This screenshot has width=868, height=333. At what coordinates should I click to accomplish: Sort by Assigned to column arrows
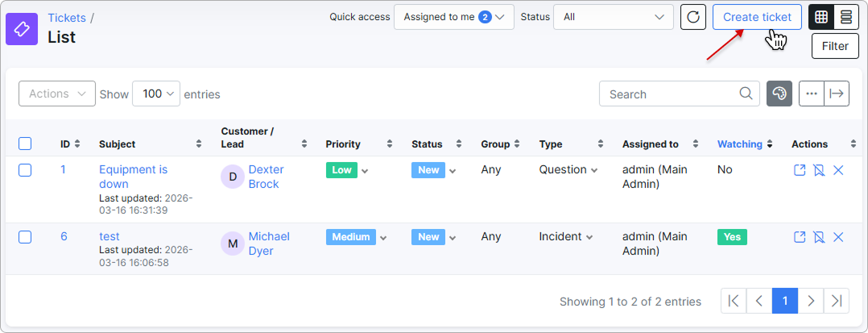coord(696,144)
